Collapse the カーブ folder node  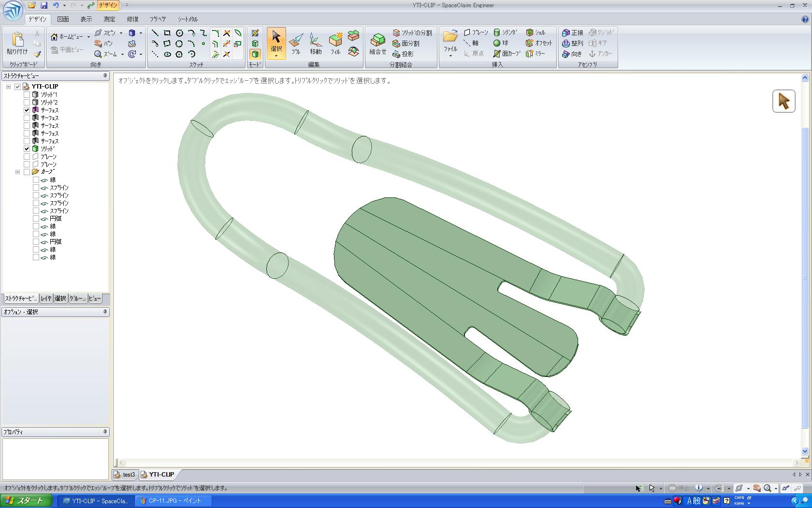18,172
